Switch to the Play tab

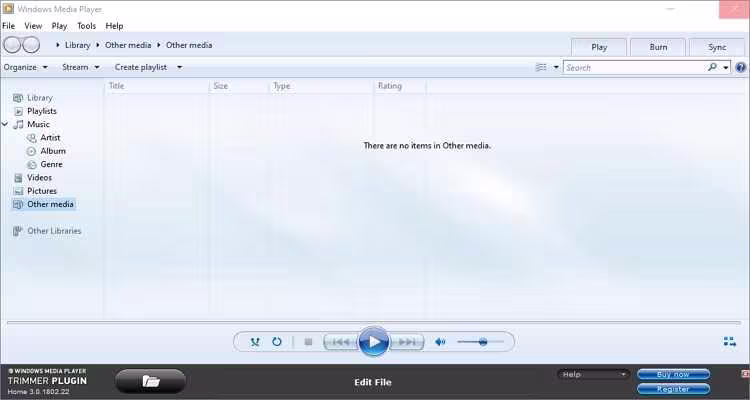pyautogui.click(x=599, y=47)
